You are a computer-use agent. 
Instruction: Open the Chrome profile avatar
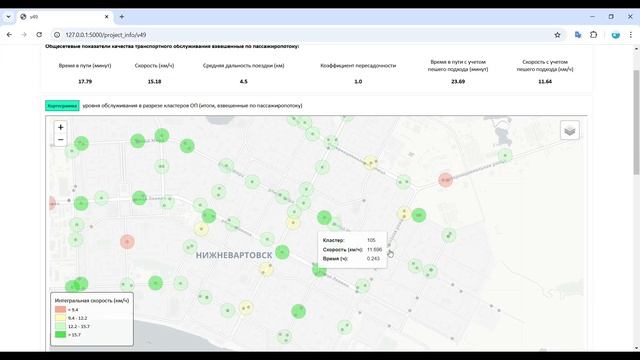coord(616,35)
